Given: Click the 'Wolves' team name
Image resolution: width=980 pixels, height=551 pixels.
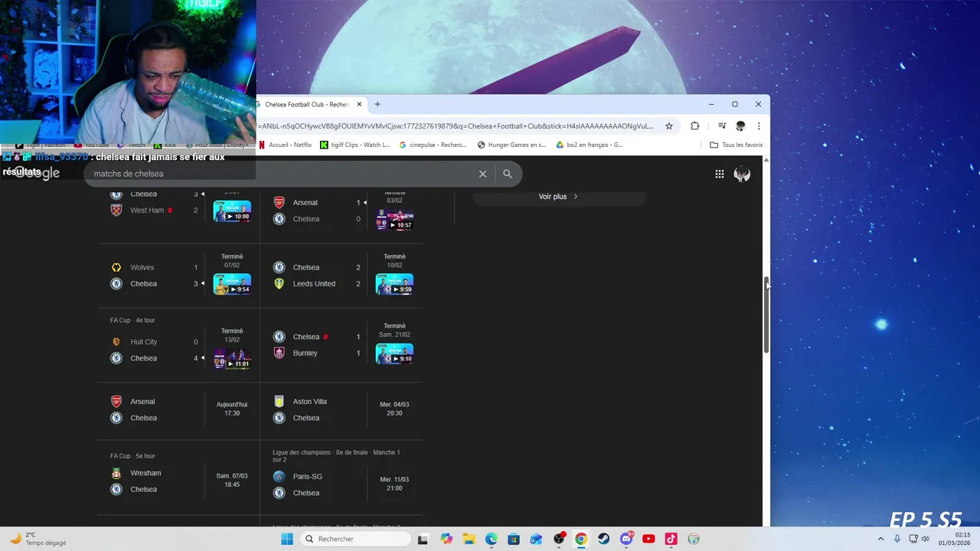Looking at the screenshot, I should [142, 268].
